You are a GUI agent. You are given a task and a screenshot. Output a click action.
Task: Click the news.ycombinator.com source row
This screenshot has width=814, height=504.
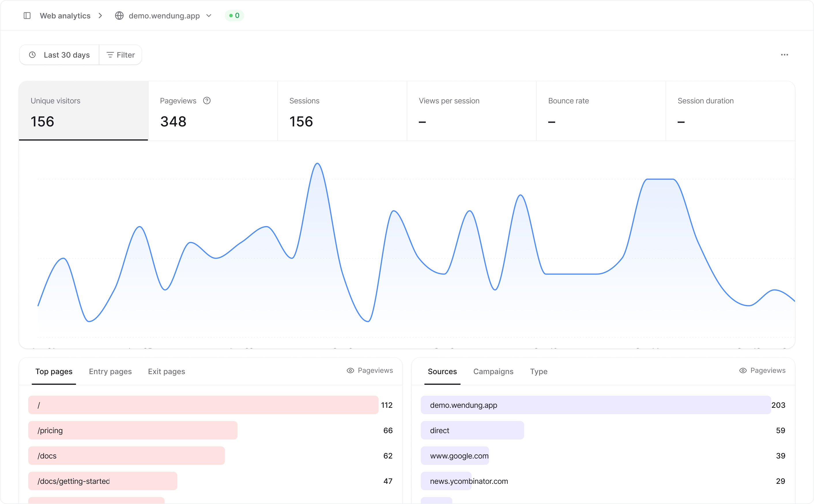603,481
